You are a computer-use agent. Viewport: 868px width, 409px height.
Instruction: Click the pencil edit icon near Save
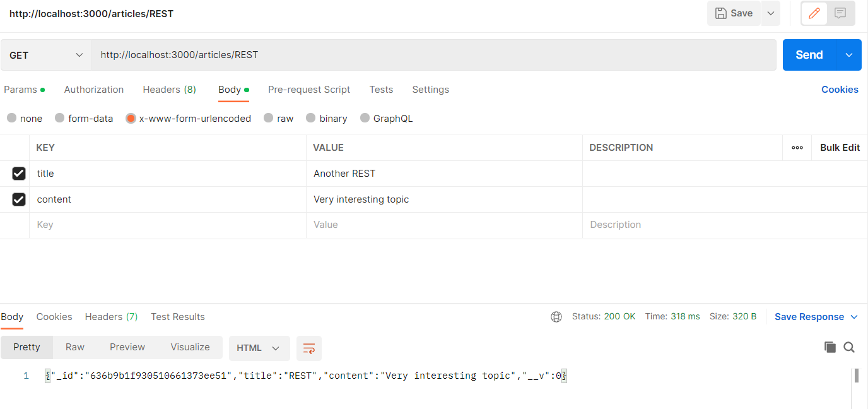point(814,13)
